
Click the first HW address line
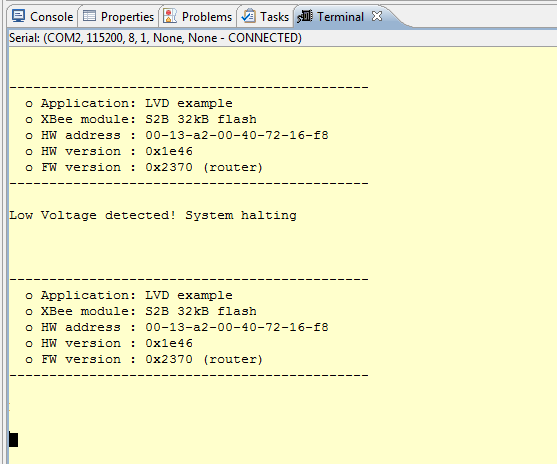(x=177, y=135)
